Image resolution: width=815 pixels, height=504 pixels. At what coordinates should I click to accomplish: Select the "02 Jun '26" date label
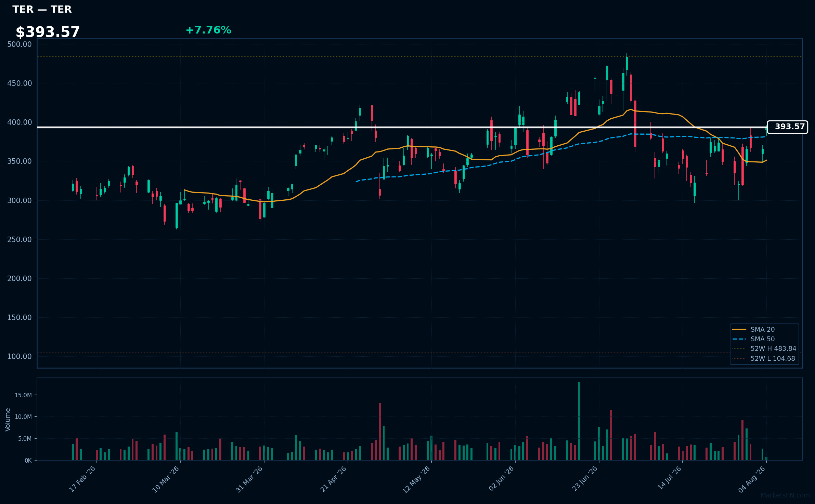(502, 479)
